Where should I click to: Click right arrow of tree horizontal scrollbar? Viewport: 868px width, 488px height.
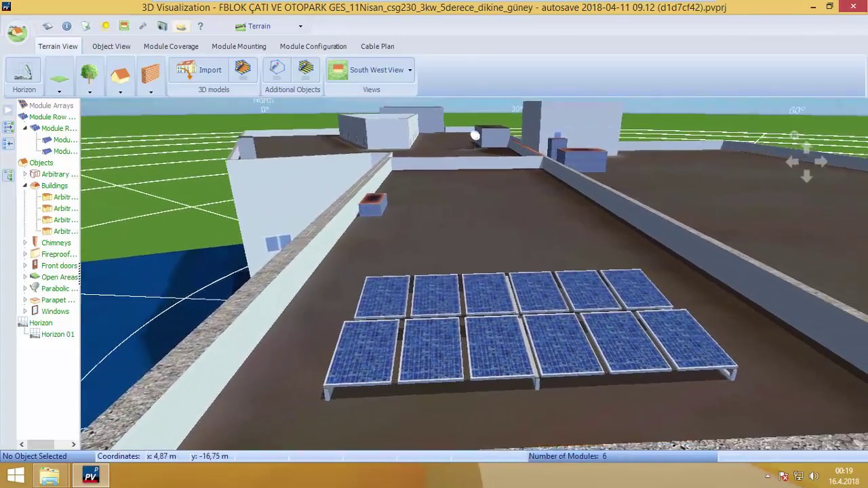coord(73,445)
